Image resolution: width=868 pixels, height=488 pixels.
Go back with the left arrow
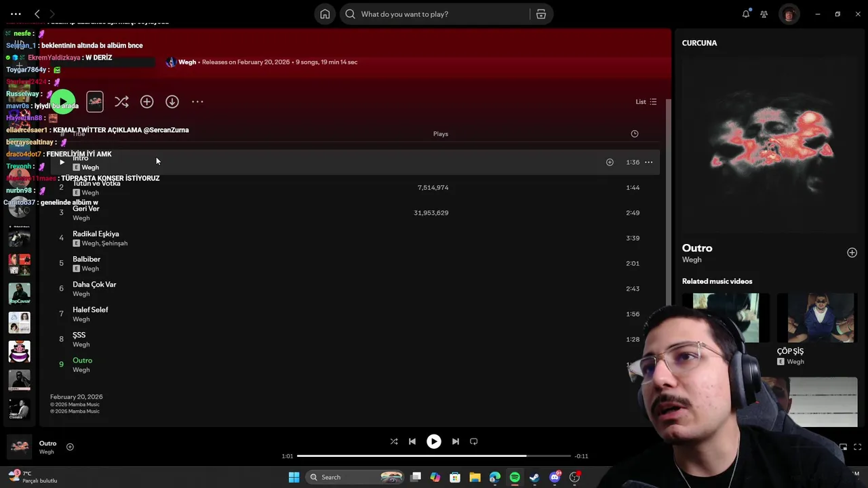tap(37, 14)
